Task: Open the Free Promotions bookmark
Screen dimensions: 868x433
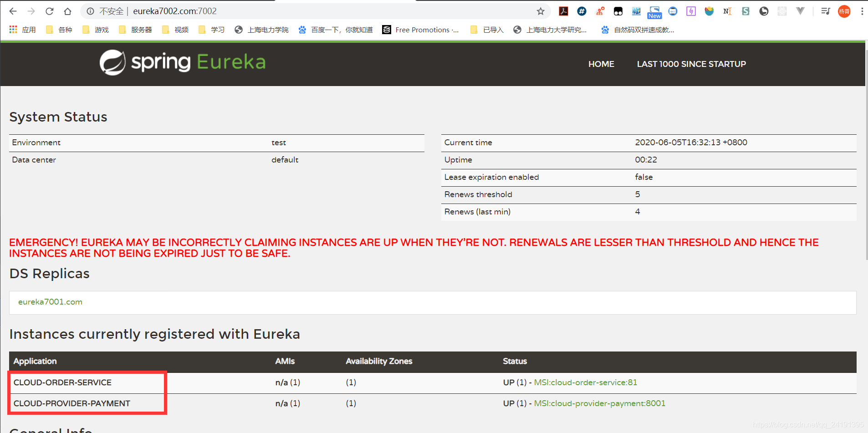Action: tap(421, 30)
